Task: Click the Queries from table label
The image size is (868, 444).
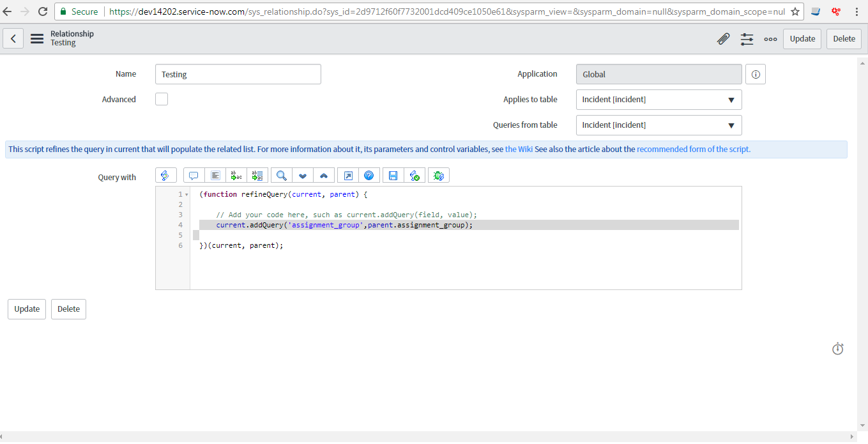Action: point(525,125)
